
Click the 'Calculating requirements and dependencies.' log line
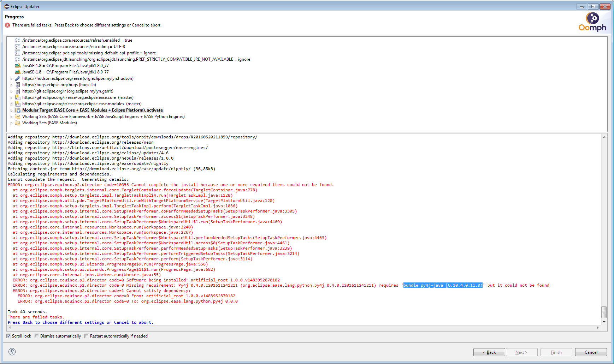pyautogui.click(x=59, y=174)
